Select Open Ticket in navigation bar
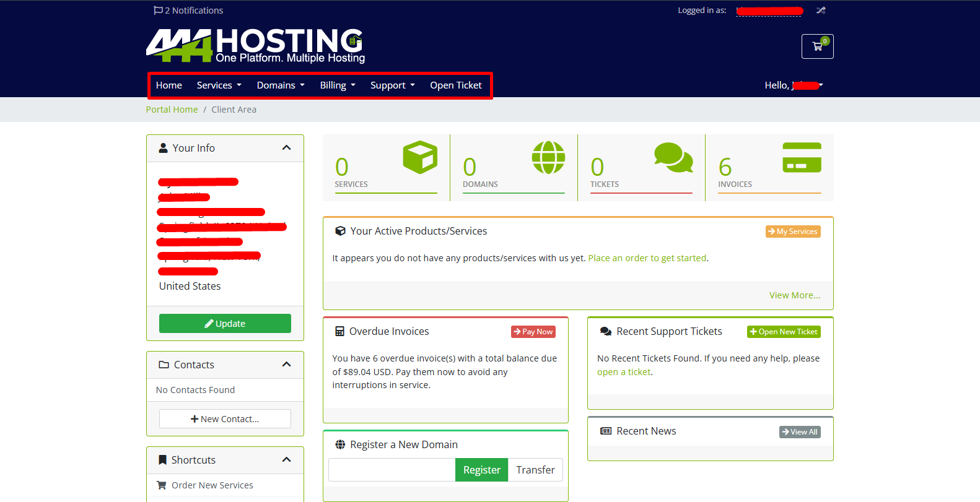The image size is (980, 502). 455,85
